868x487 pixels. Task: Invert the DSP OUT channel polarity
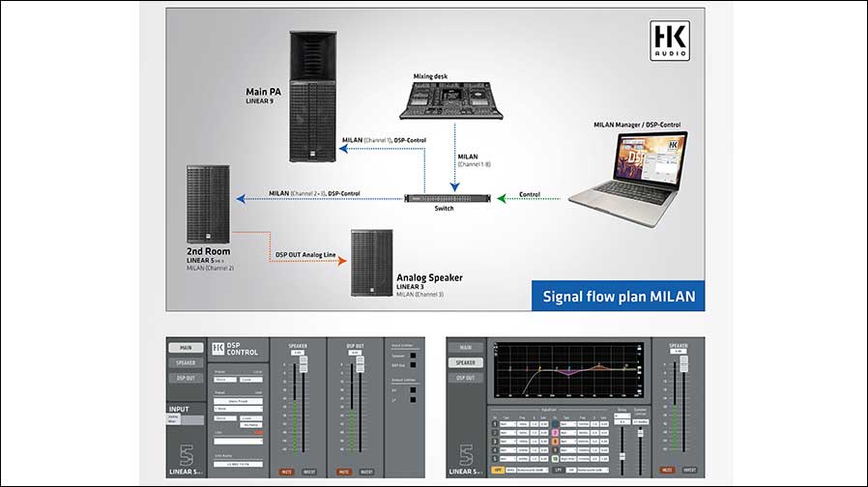pyautogui.click(x=366, y=473)
